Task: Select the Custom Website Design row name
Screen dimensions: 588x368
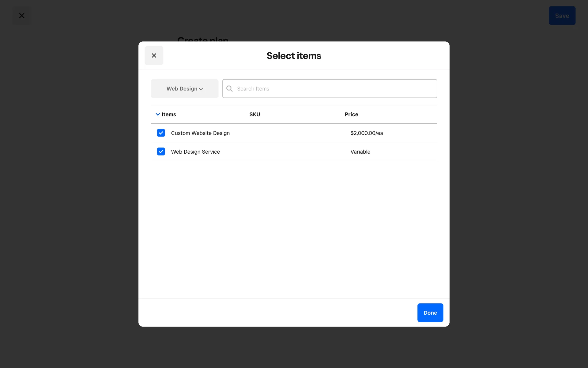Action: coord(200,133)
